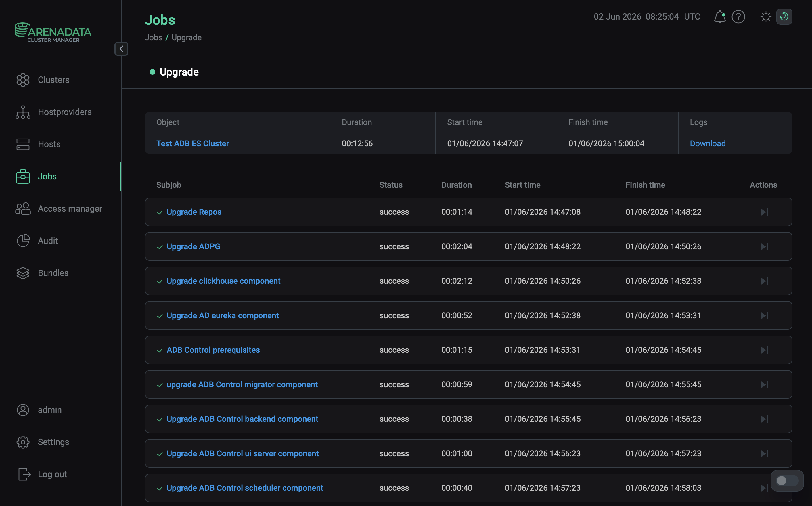Open the Hosts icon in sidebar
812x506 pixels.
click(23, 144)
